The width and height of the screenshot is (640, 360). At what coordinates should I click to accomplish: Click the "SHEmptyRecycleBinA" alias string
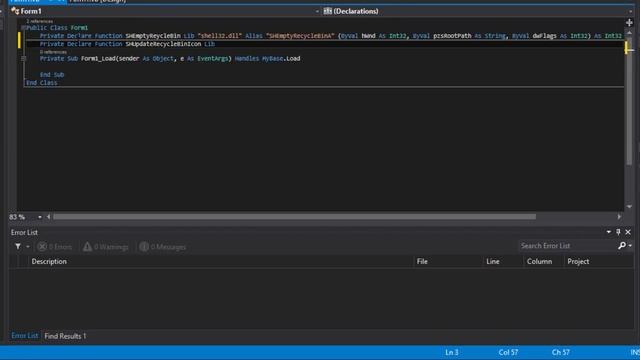pos(300,36)
